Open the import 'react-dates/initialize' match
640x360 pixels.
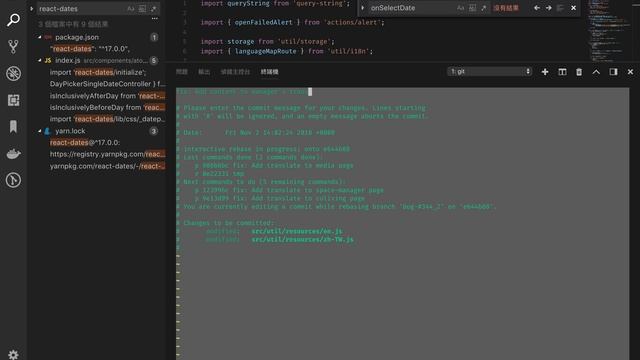point(98,72)
